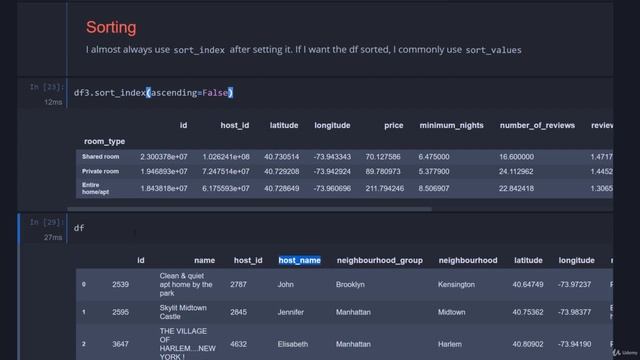Click the id value 2.300378e+07

pyautogui.click(x=164, y=157)
